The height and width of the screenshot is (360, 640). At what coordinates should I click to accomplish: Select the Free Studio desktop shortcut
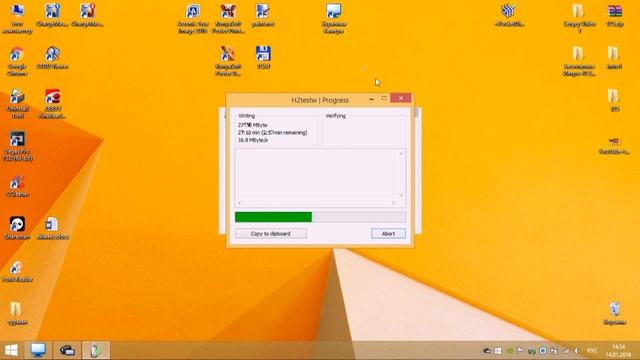[17, 271]
